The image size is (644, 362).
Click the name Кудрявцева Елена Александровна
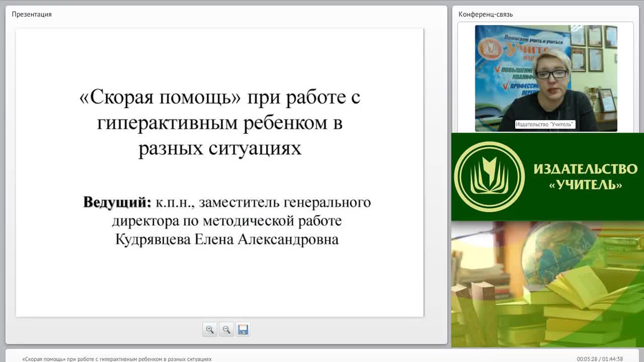tap(227, 239)
